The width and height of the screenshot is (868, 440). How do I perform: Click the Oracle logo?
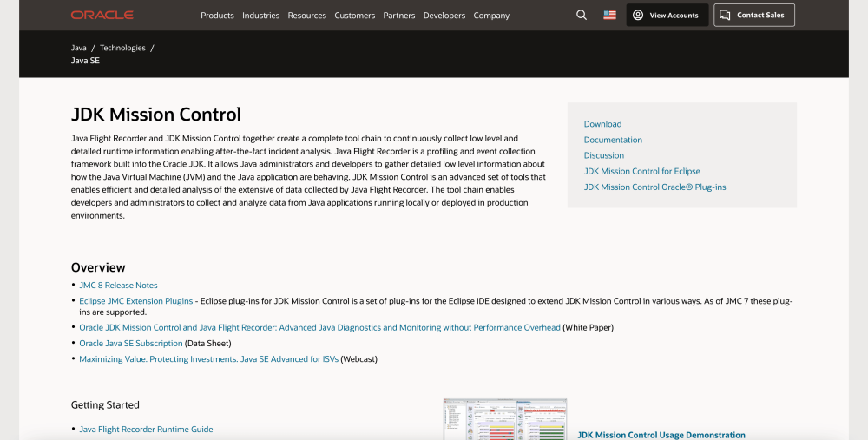click(102, 15)
